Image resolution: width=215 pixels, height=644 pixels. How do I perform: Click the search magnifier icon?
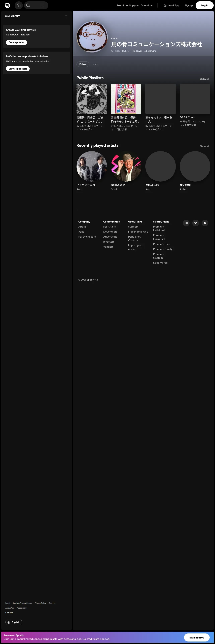28,5
